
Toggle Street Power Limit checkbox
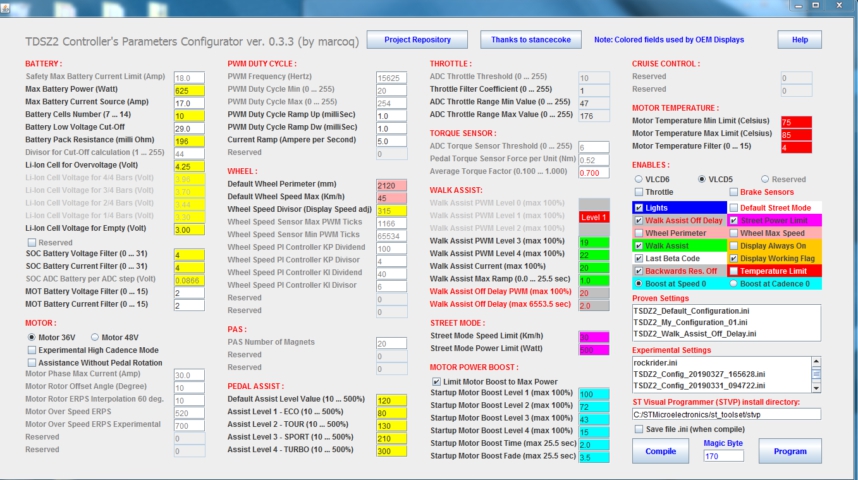coord(734,221)
